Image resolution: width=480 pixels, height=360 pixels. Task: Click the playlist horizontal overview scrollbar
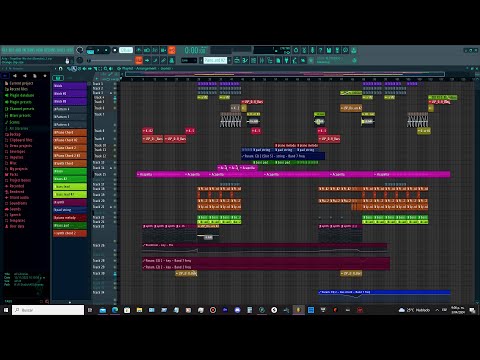tap(285, 74)
